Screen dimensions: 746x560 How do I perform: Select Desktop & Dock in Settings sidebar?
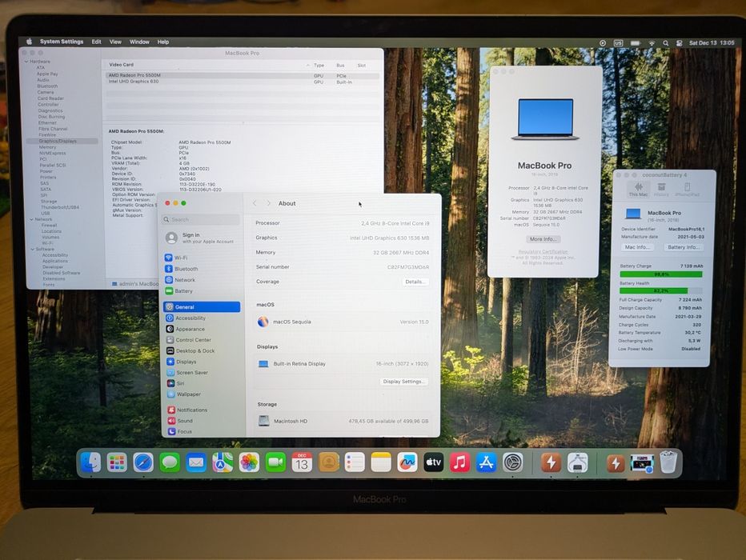pos(202,350)
